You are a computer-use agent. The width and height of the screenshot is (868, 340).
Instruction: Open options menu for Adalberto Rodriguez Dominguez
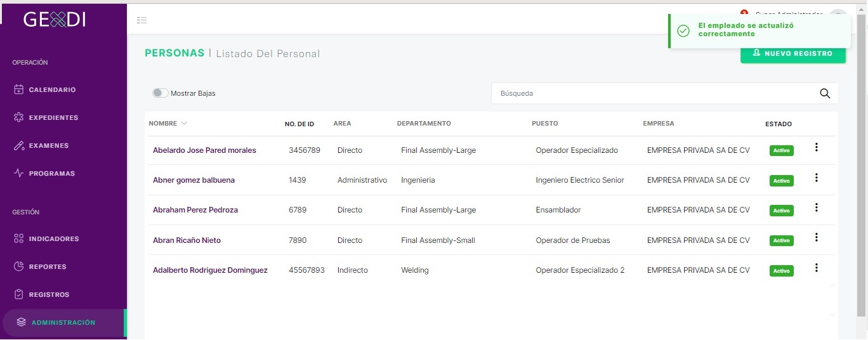point(817,268)
